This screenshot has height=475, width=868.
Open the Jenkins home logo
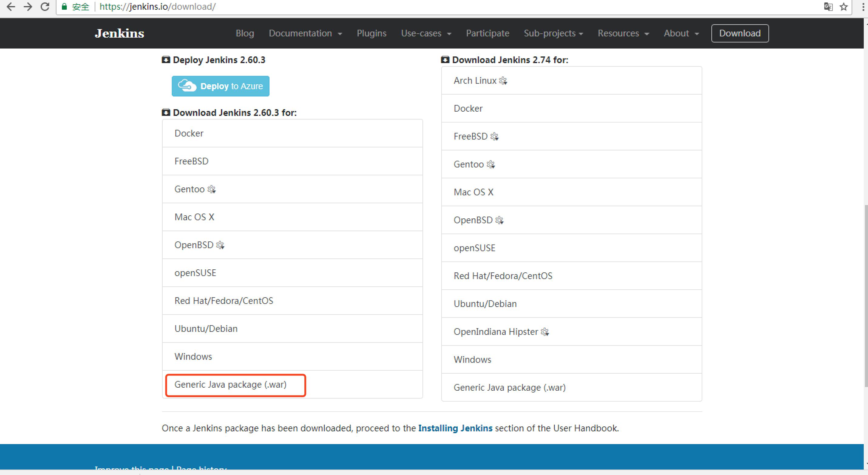pos(119,33)
